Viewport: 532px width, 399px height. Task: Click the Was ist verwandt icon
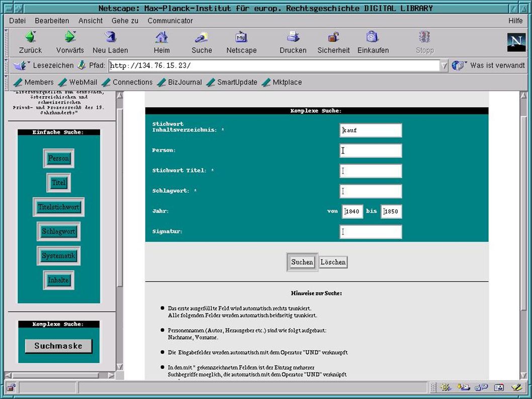pos(459,65)
